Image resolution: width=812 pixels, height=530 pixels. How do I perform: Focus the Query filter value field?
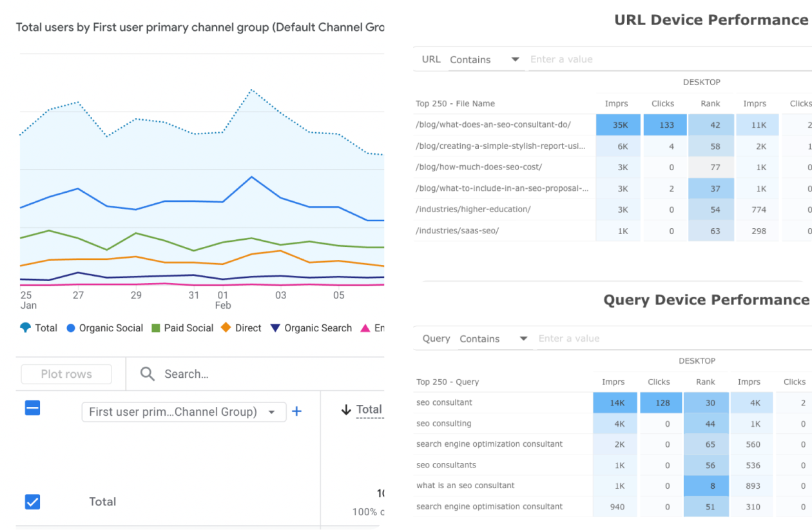tap(674, 339)
